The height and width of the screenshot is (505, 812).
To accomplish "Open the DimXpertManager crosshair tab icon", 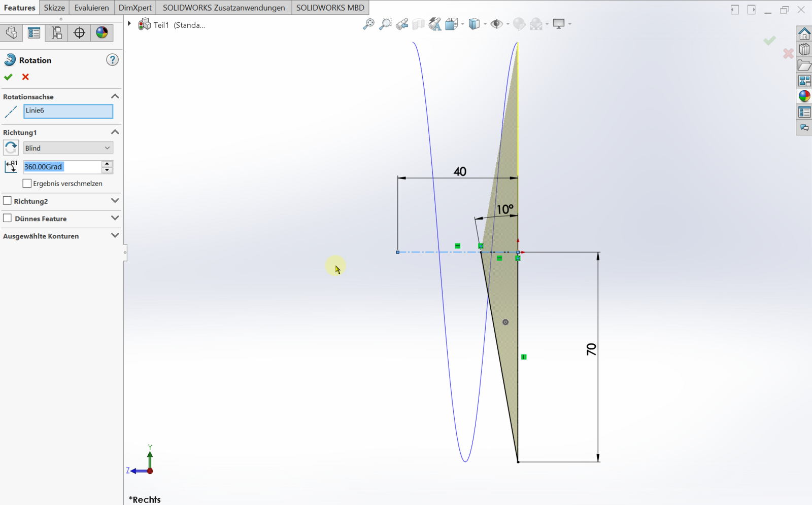I will click(x=79, y=33).
